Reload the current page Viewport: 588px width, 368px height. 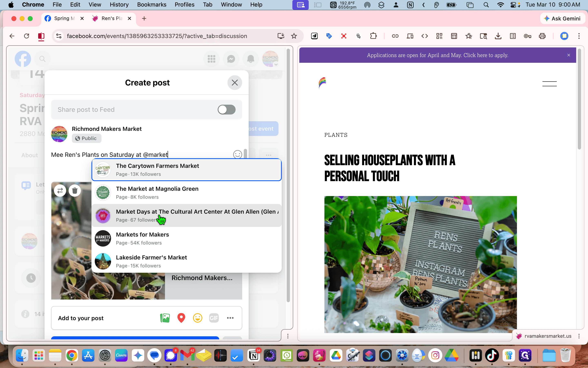tap(27, 36)
